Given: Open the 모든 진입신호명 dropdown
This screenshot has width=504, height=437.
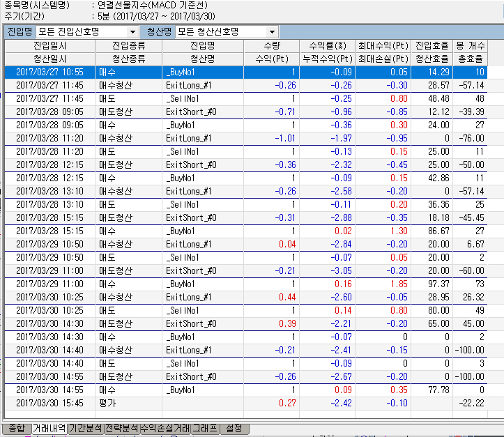Looking at the screenshot, I should coord(87,32).
